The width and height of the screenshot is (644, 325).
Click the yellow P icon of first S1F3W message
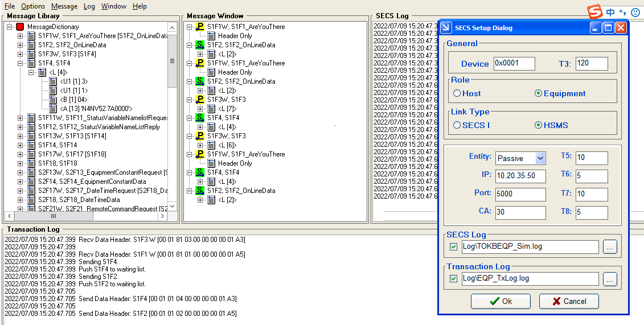(x=200, y=100)
